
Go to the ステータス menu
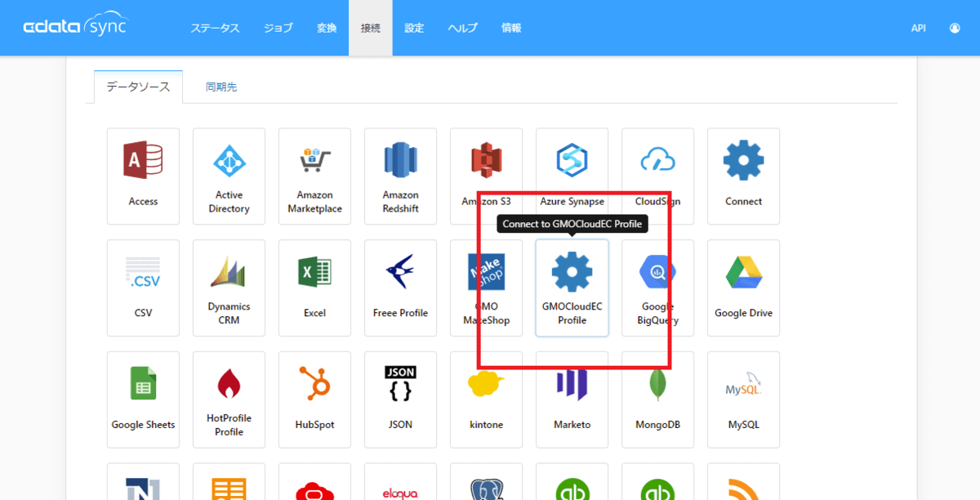coord(215,28)
